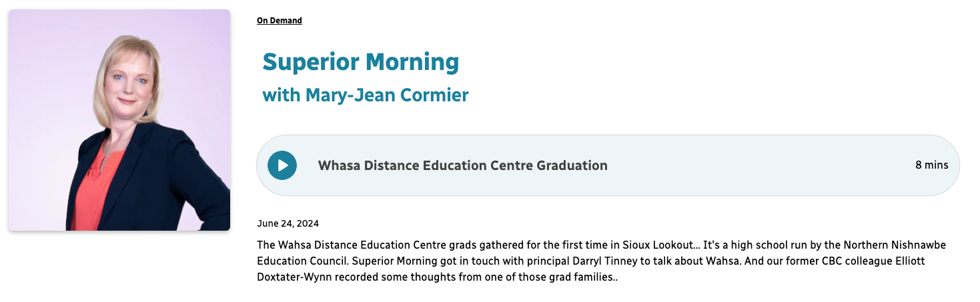Click the 8 mins duration label
This screenshot has width=980, height=302.
[931, 165]
